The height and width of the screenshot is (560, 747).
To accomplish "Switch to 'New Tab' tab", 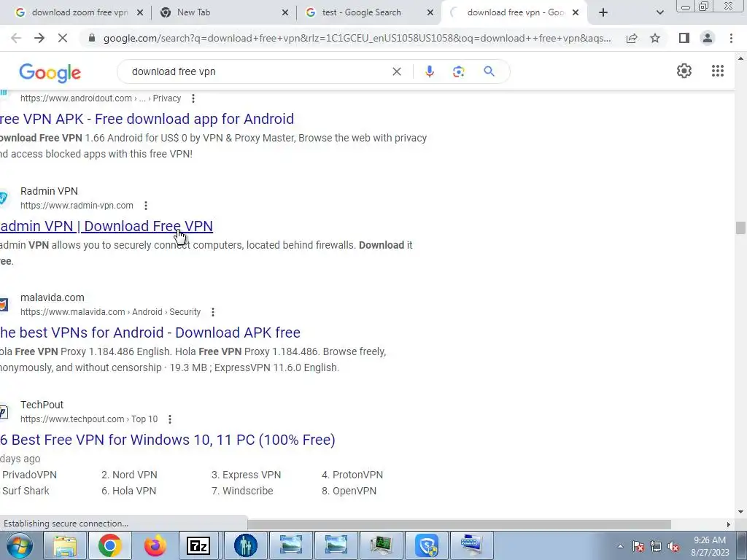I will point(224,12).
